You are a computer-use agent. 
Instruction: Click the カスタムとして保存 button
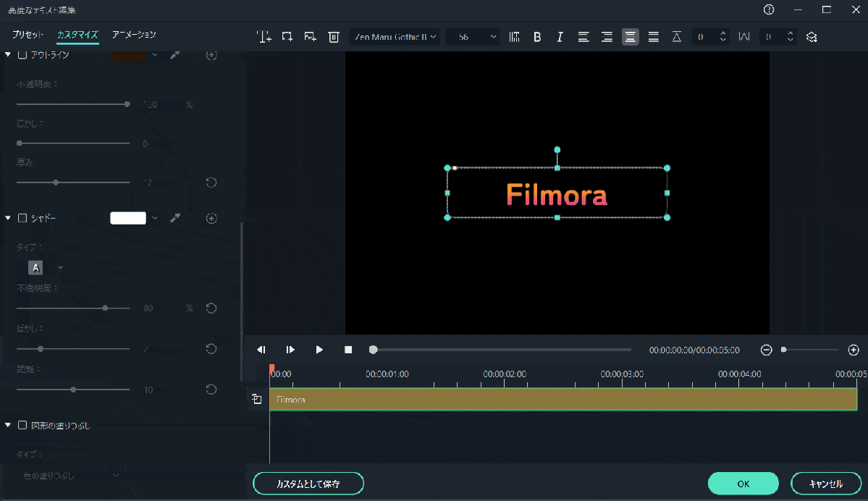tap(308, 483)
